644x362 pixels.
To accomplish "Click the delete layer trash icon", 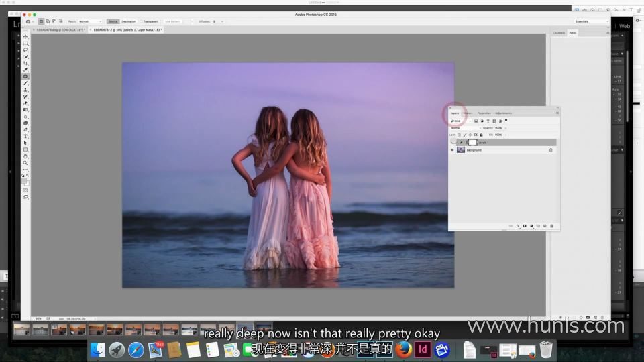I will pyautogui.click(x=551, y=226).
